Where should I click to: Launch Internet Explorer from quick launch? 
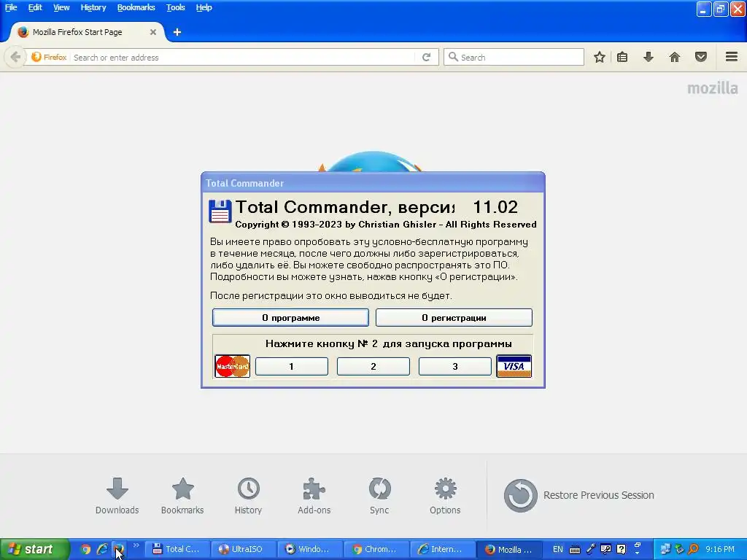(102, 549)
